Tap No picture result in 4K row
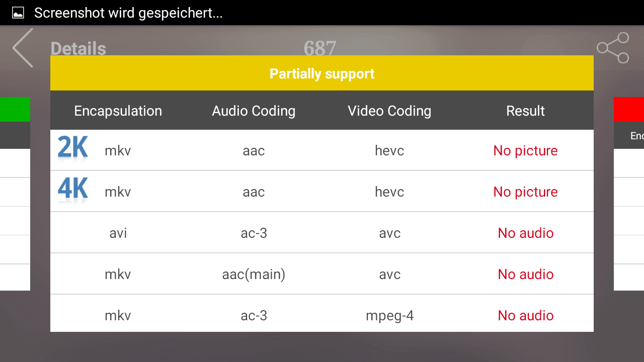 click(x=525, y=192)
